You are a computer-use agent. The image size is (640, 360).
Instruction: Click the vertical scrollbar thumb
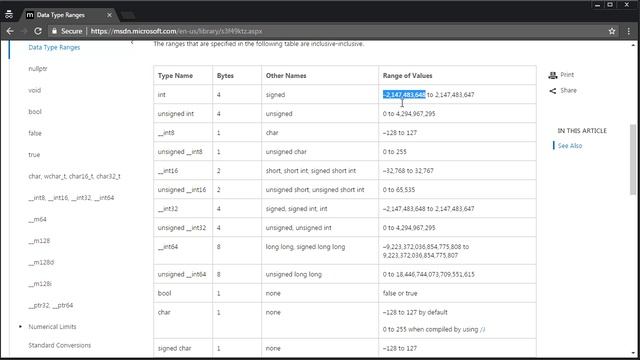pos(633,159)
